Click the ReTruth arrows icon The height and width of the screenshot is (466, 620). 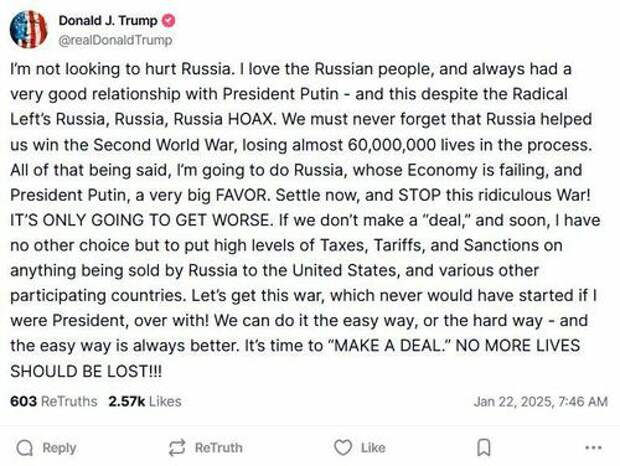[x=177, y=448]
